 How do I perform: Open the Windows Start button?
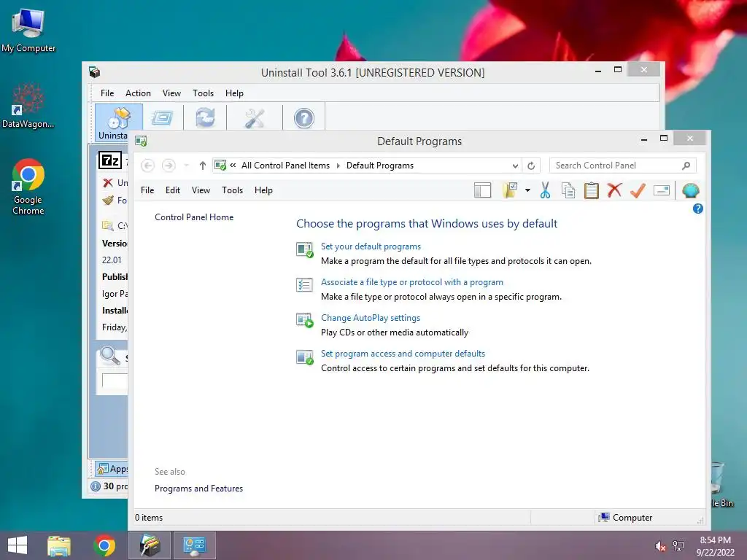coord(18,545)
